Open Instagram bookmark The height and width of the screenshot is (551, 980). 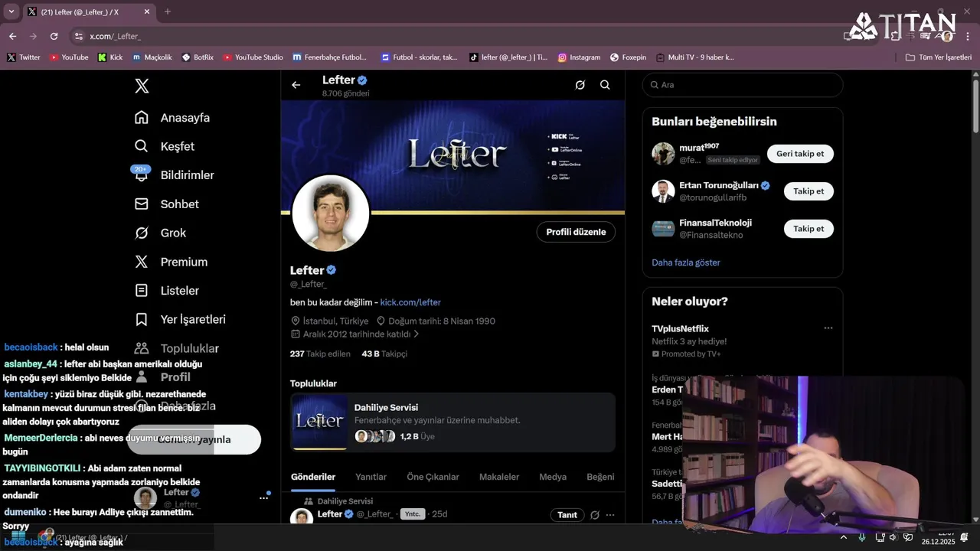(x=579, y=57)
